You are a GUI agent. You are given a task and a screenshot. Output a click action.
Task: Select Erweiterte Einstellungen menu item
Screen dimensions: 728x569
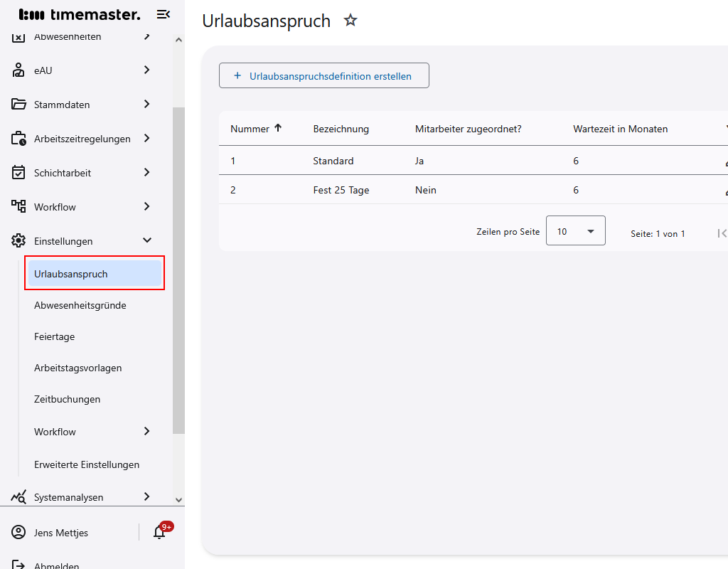point(87,464)
